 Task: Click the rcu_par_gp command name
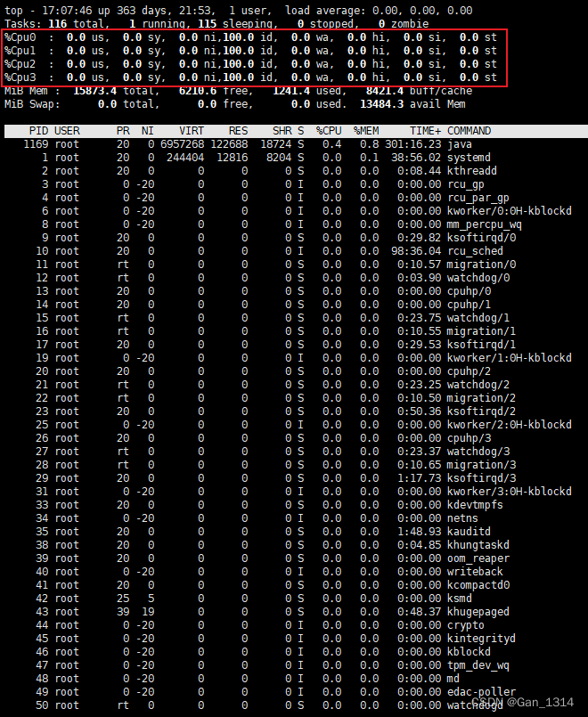[478, 198]
